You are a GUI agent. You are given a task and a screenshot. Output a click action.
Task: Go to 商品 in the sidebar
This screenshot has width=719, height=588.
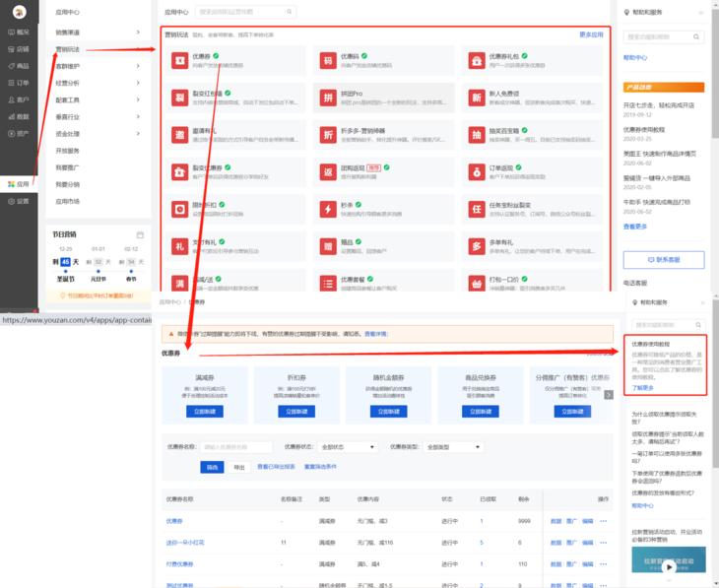pyautogui.click(x=19, y=66)
